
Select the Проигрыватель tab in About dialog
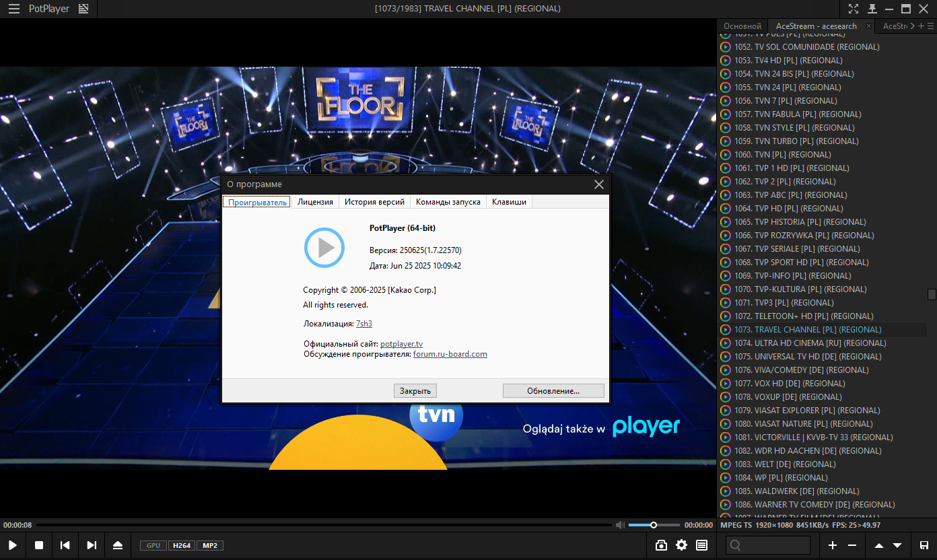(x=257, y=202)
